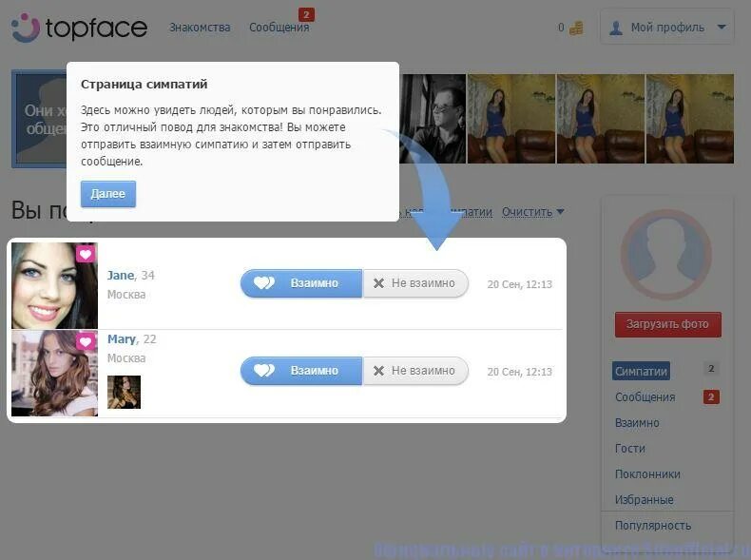Click the heading Страница симпатий
The width and height of the screenshot is (751, 560).
[144, 85]
